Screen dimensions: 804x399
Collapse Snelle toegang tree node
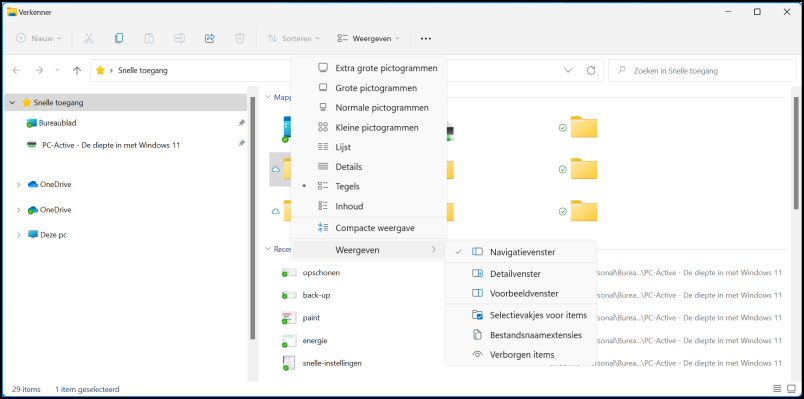[12, 103]
